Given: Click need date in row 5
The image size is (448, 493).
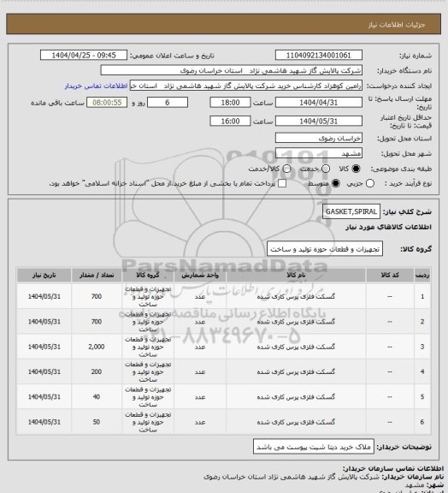Looking at the screenshot, I should click(44, 397).
